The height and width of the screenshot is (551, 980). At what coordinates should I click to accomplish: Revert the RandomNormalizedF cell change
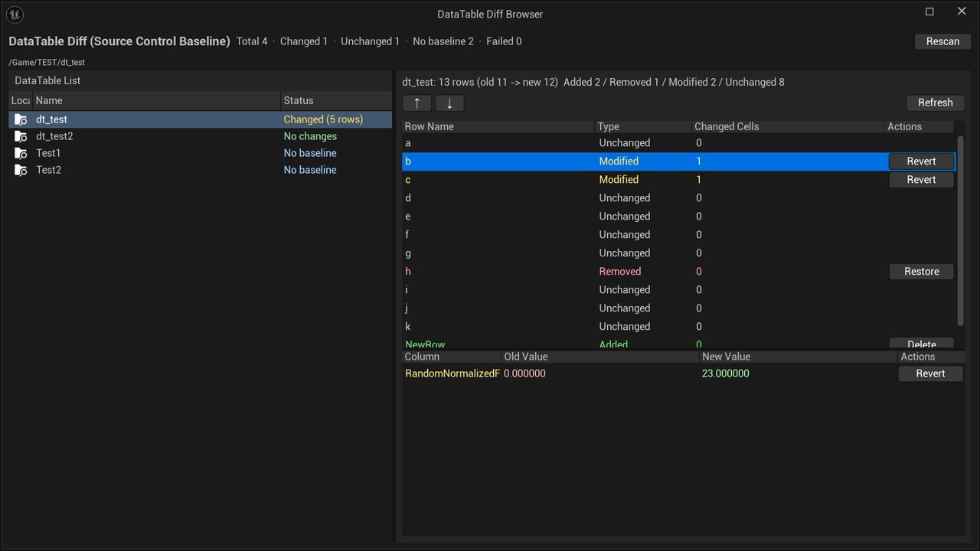pos(930,373)
